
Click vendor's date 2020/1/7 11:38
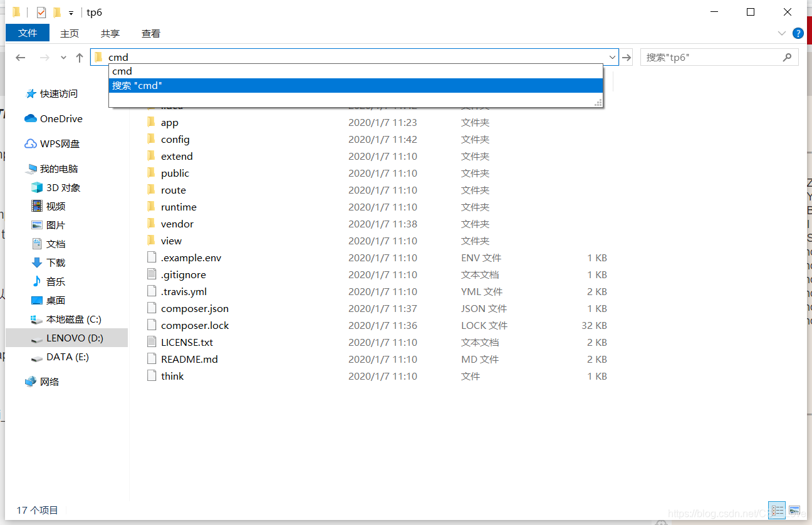click(x=382, y=224)
